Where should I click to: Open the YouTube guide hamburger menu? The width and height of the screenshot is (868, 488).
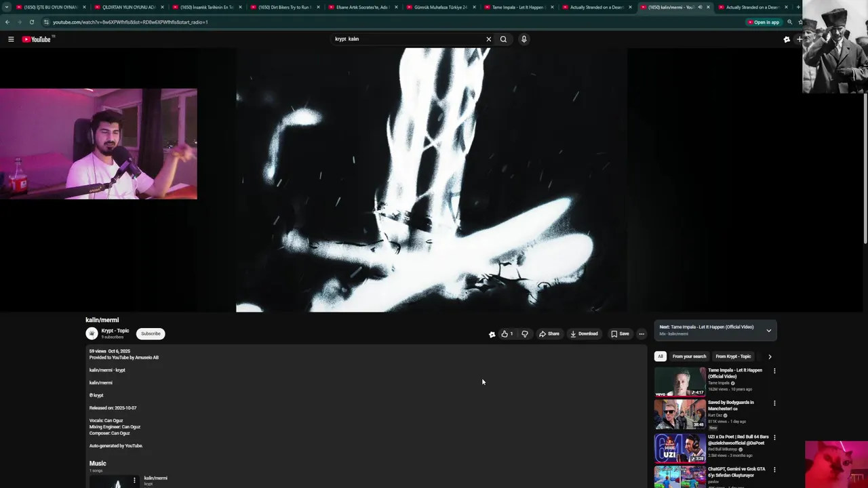11,39
